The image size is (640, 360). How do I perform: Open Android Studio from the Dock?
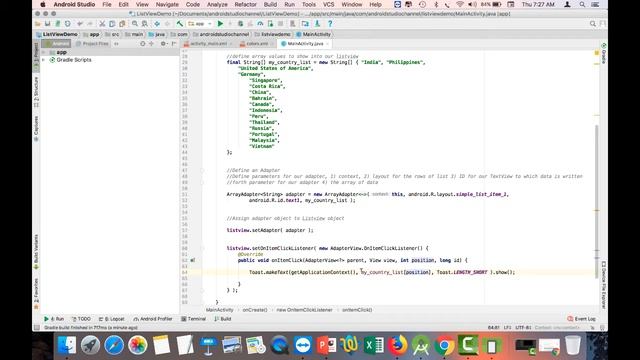pos(420,345)
